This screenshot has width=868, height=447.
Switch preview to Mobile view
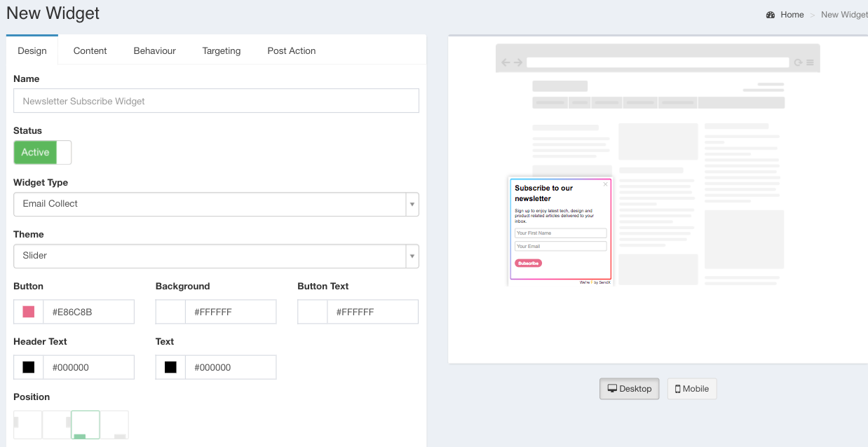point(691,389)
